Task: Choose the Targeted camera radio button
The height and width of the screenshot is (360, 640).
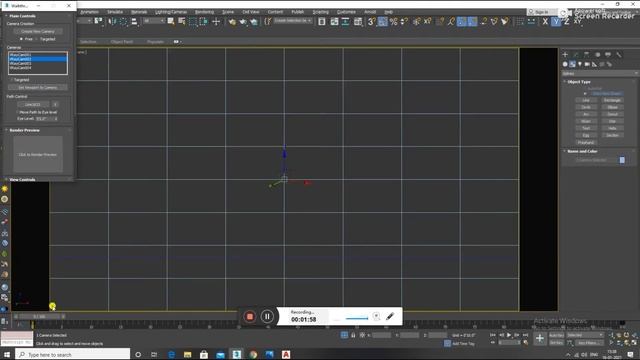Action: coord(37,39)
